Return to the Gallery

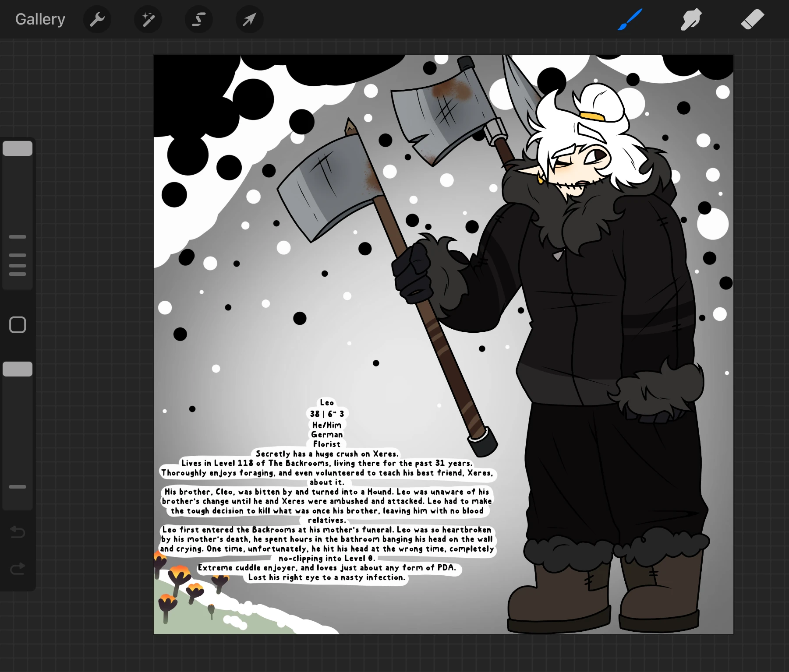tap(40, 19)
